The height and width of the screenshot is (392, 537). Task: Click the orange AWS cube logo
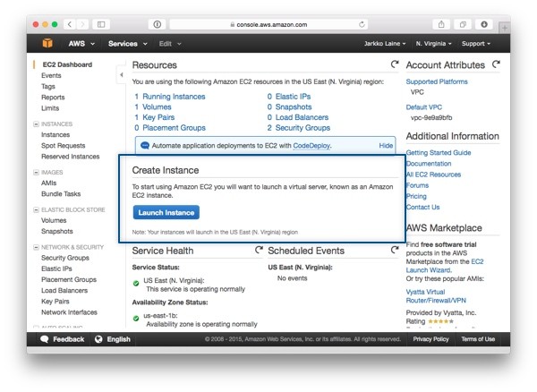pos(47,44)
